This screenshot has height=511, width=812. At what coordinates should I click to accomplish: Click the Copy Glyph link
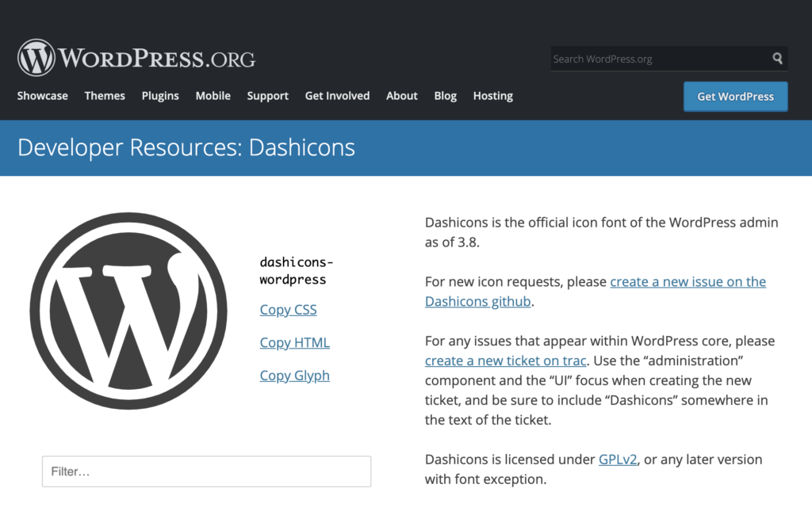coord(295,376)
